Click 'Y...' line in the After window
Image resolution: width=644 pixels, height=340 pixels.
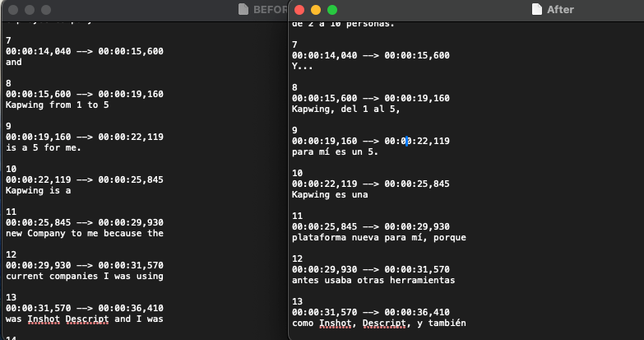(303, 66)
